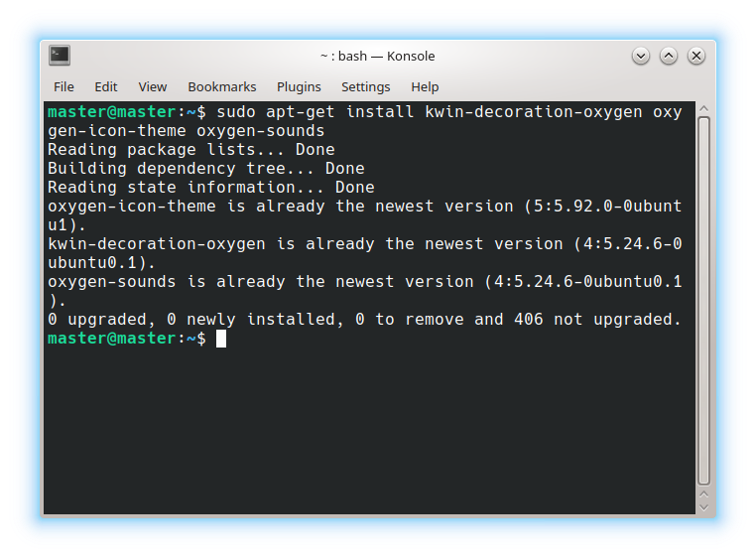Open the Bookmarks menu
Screen dimensions: 756x558
point(222,87)
